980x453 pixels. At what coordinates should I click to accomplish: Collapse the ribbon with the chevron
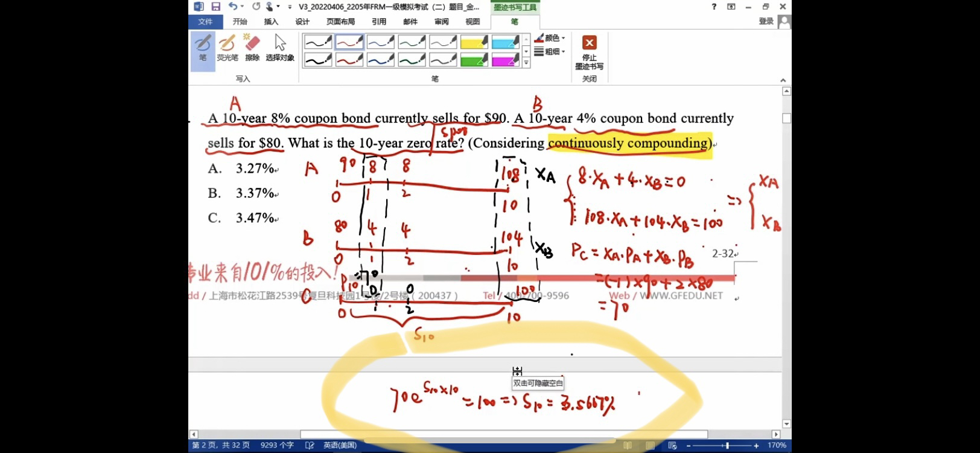click(x=783, y=80)
